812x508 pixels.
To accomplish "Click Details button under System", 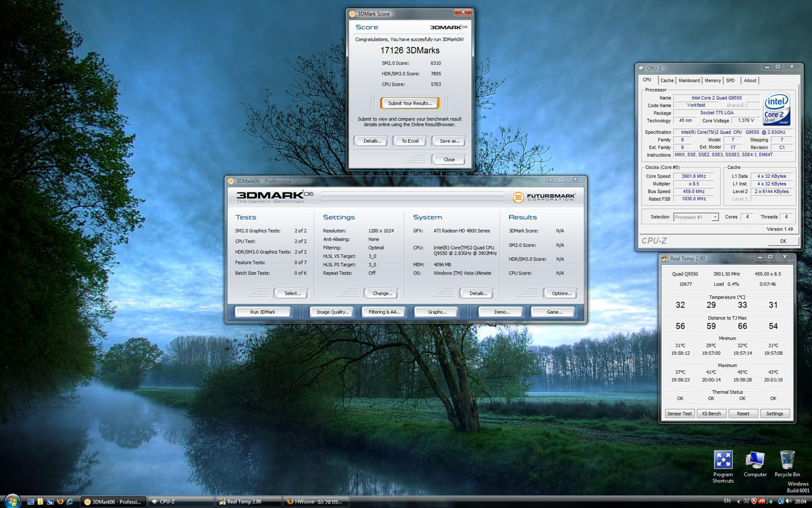I will point(478,293).
